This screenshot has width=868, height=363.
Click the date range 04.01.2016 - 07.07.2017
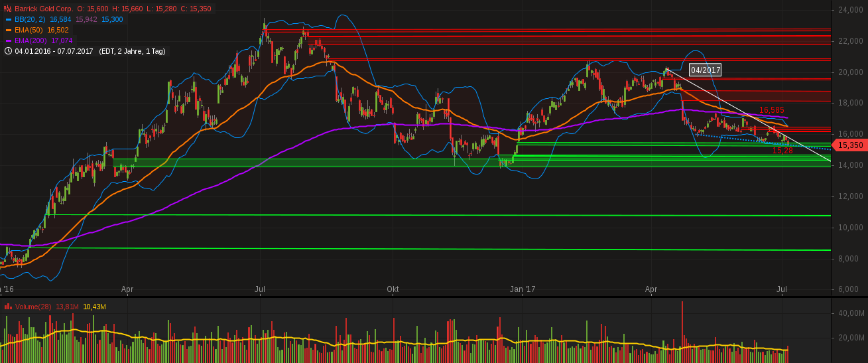click(x=54, y=51)
